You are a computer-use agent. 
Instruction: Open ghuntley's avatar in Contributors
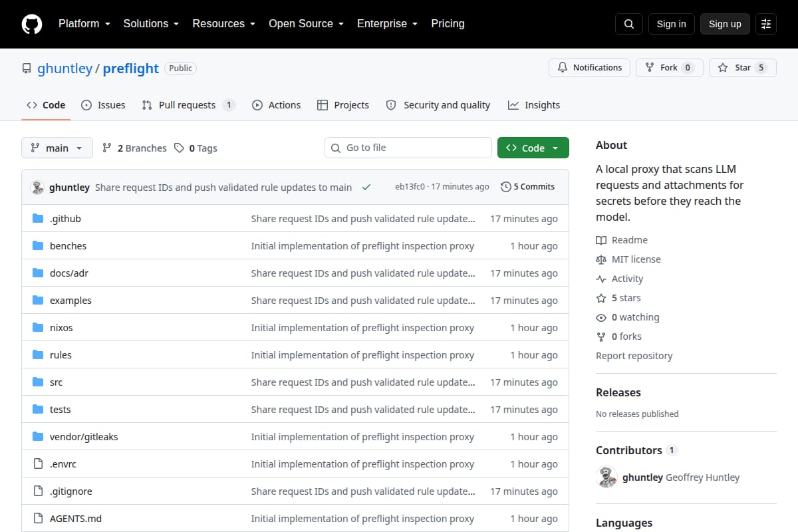[606, 477]
